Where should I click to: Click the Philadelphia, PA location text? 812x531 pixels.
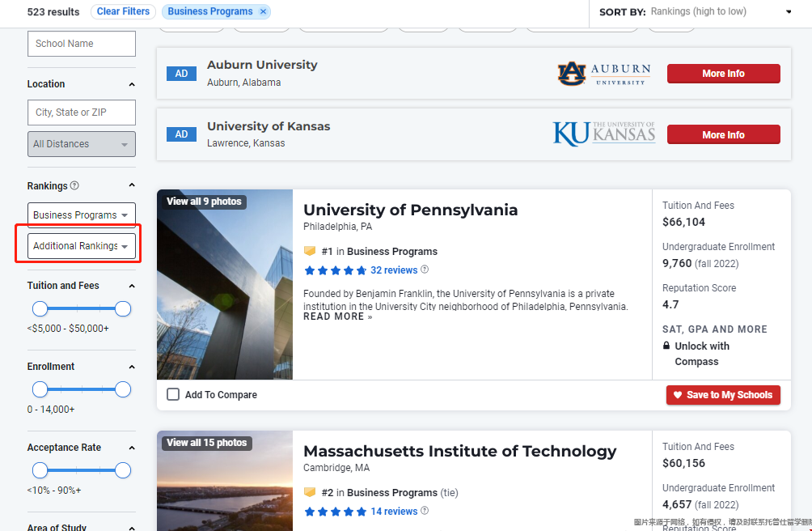337,227
